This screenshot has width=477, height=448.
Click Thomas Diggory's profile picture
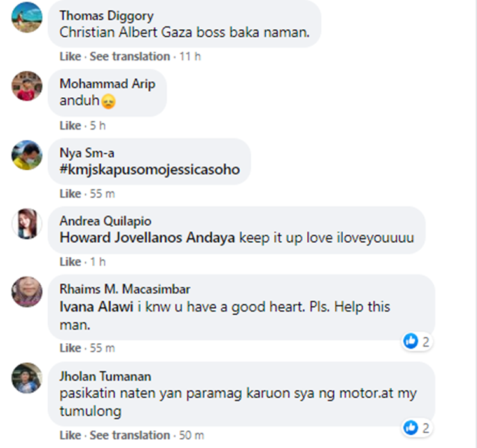point(27,18)
